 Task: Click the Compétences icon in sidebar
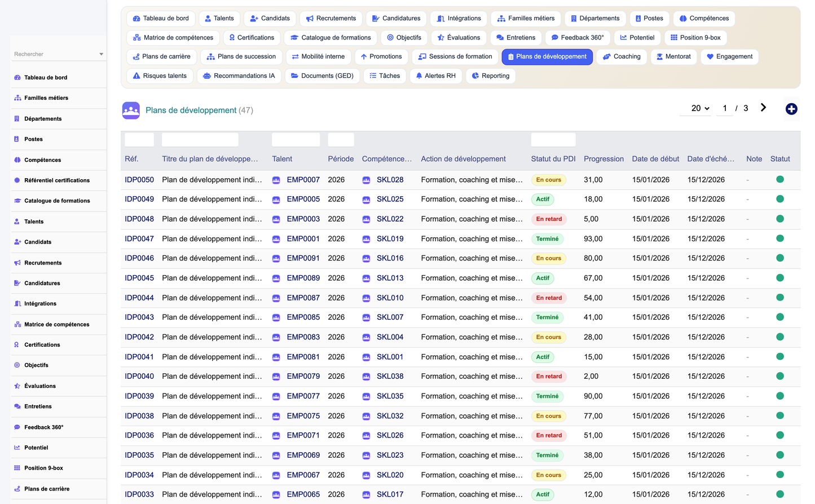[17, 160]
